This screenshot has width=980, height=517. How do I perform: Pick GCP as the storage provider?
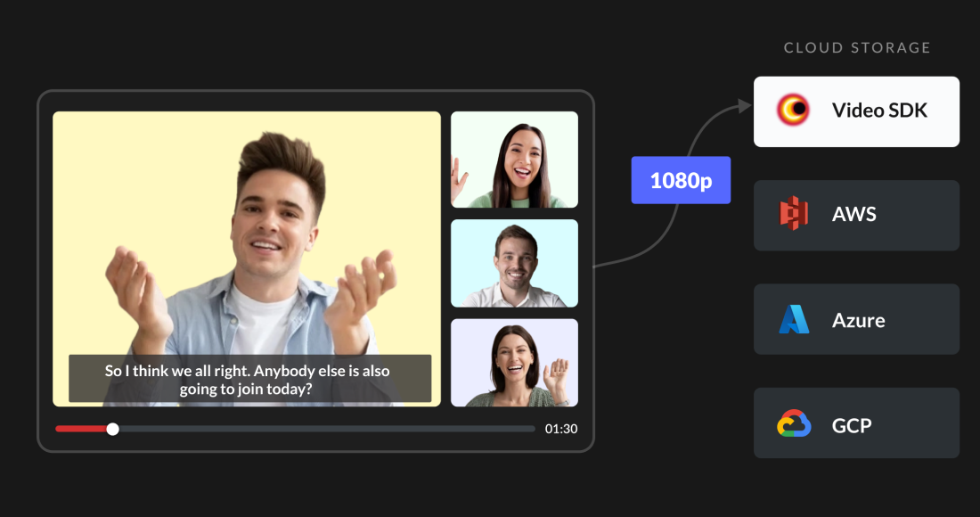[856, 423]
